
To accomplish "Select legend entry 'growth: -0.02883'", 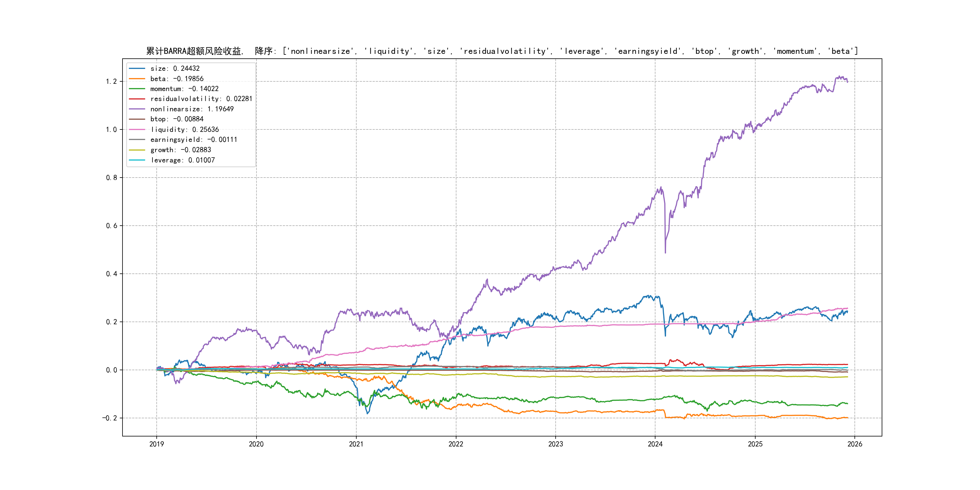I will pyautogui.click(x=180, y=150).
